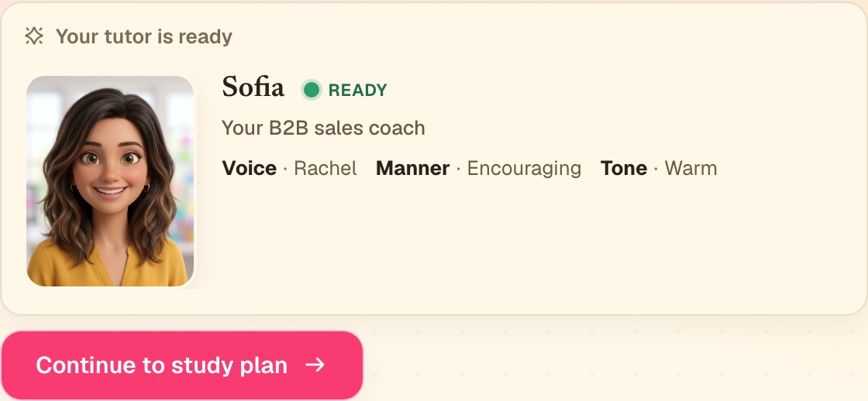868x401 pixels.
Task: Click the Tone label
Action: click(624, 168)
